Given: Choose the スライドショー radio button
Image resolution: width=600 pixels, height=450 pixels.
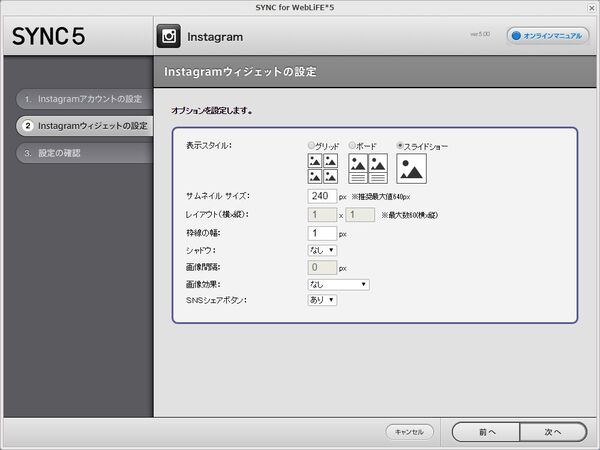Looking at the screenshot, I should pyautogui.click(x=400, y=145).
